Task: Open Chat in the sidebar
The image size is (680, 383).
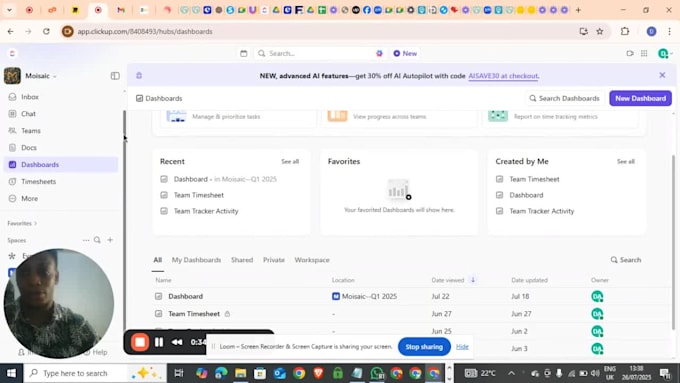Action: [x=28, y=114]
